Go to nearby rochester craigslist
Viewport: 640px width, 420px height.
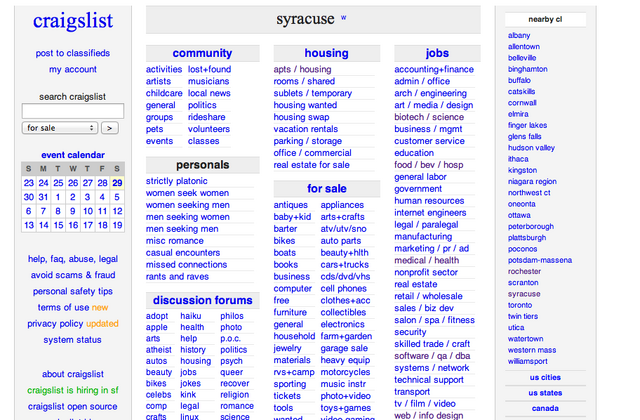point(524,271)
